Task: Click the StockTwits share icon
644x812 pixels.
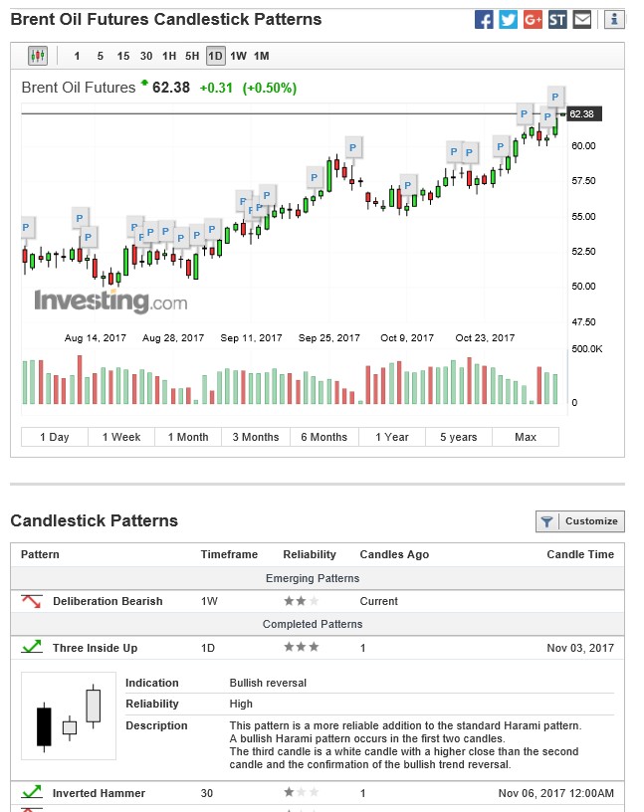Action: 557,19
